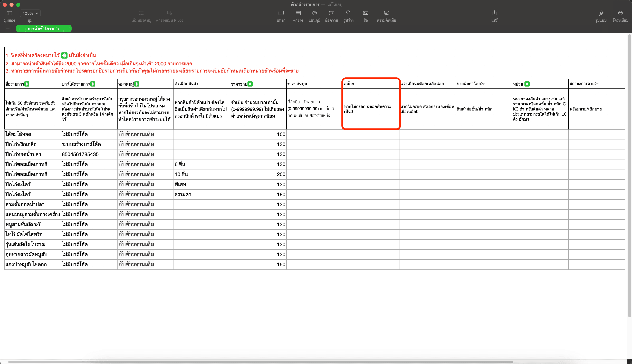Select the การนำเข้าโครงการ sheet tab
The image size is (632, 364).
44,28
